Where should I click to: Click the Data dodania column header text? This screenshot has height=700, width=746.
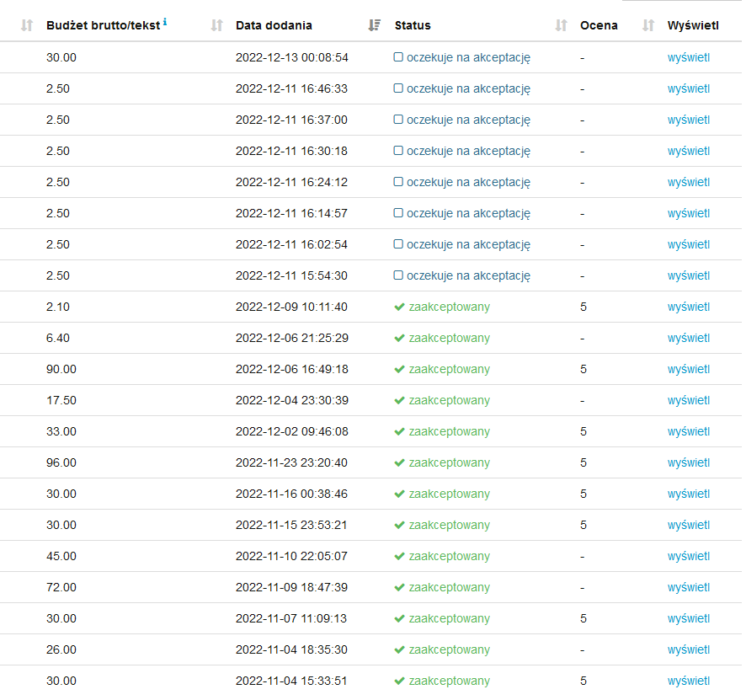click(x=274, y=25)
